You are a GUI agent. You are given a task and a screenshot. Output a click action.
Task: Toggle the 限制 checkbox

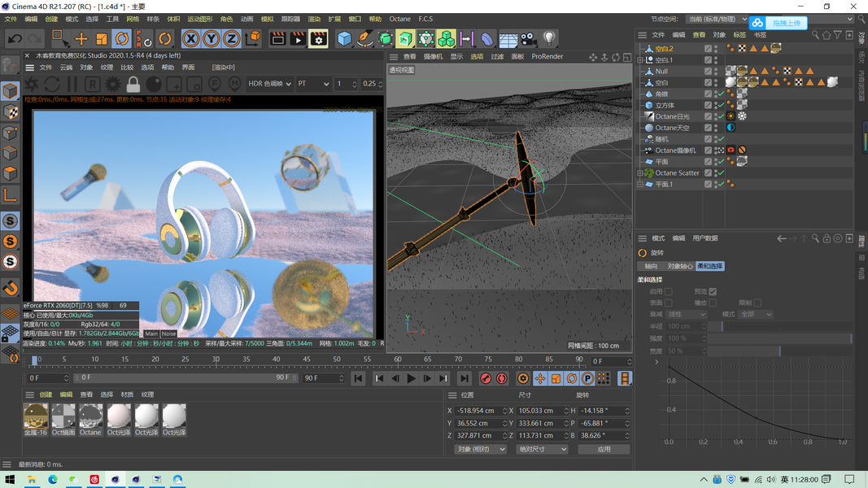tap(757, 303)
